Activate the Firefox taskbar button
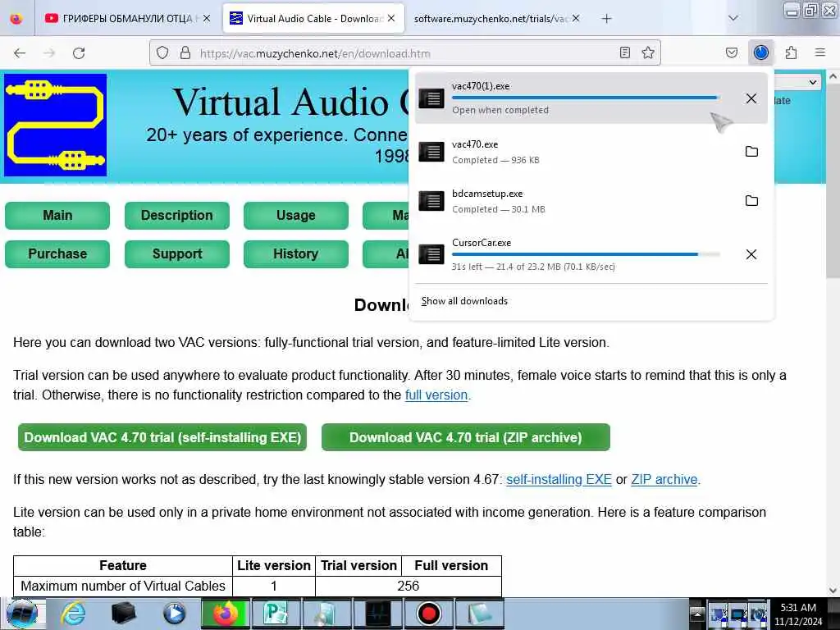The image size is (840, 630). 226,614
